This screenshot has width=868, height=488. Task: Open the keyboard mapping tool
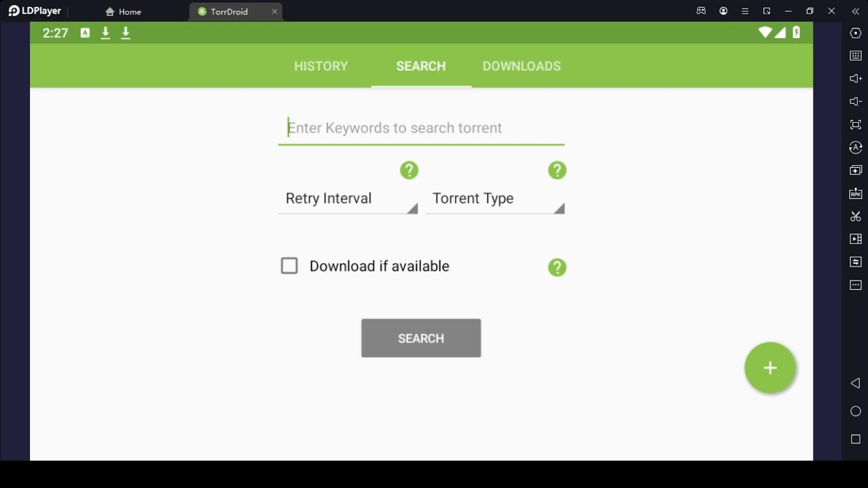[x=856, y=56]
